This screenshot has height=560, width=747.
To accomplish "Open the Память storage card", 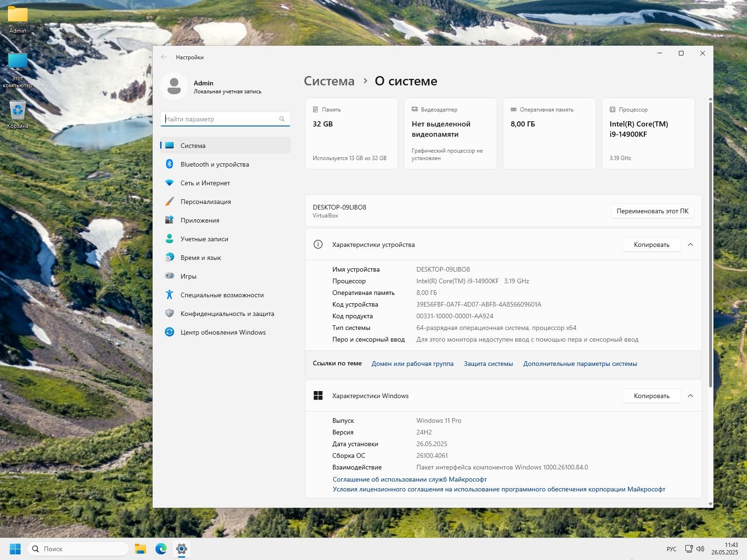I will pyautogui.click(x=352, y=133).
